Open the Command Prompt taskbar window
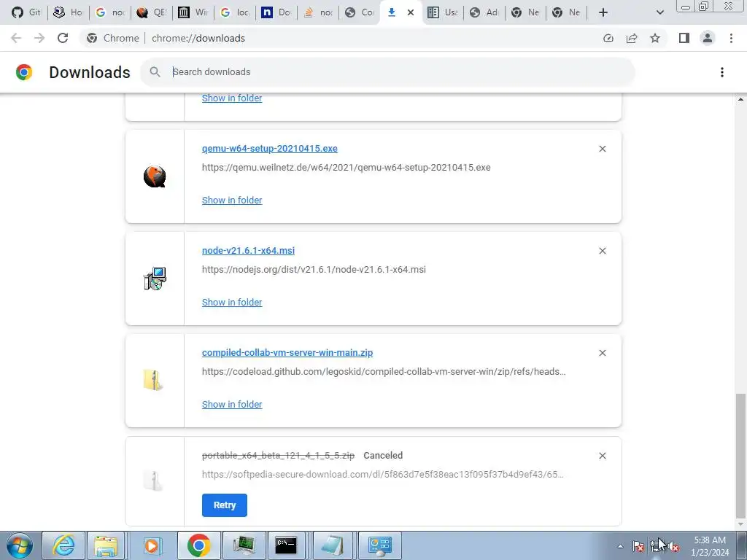747x560 pixels. click(x=286, y=545)
